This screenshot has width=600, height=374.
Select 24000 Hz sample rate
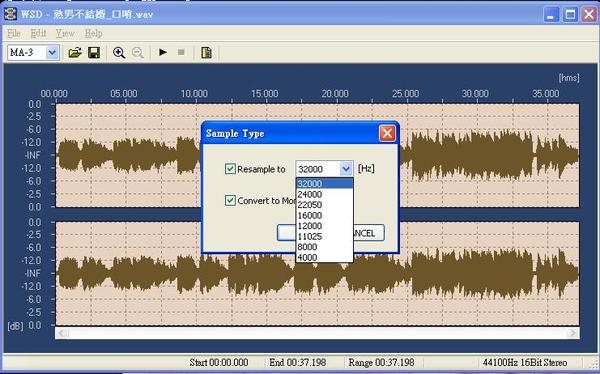324,194
